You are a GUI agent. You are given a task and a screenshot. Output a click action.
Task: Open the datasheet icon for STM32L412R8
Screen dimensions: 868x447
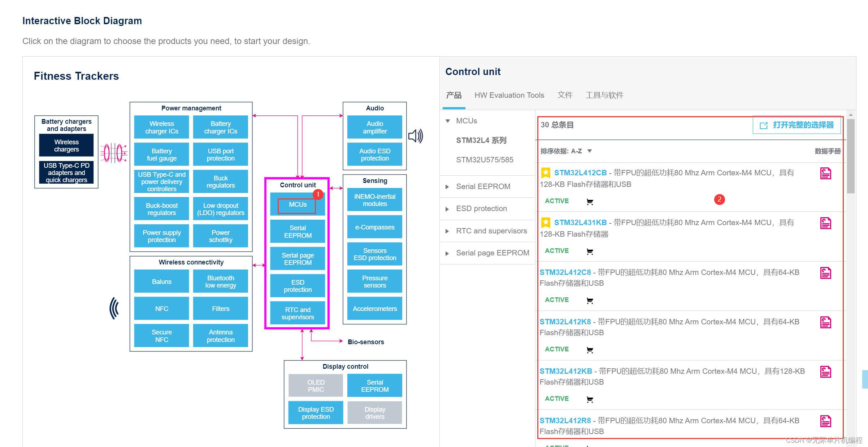click(825, 421)
